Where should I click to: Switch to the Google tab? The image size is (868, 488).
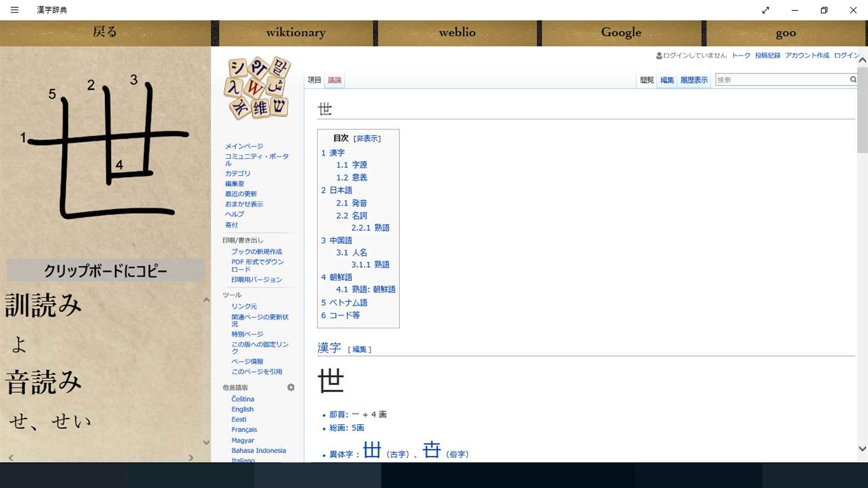(x=621, y=33)
